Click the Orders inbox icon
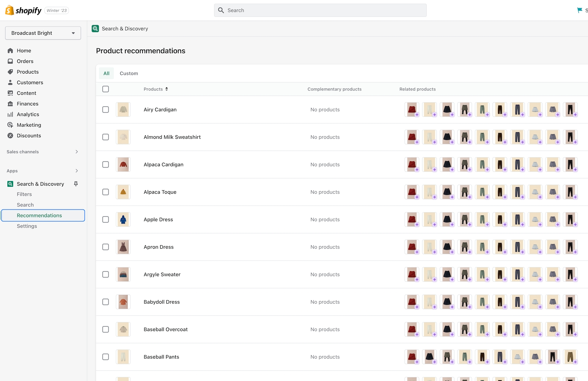 10,61
